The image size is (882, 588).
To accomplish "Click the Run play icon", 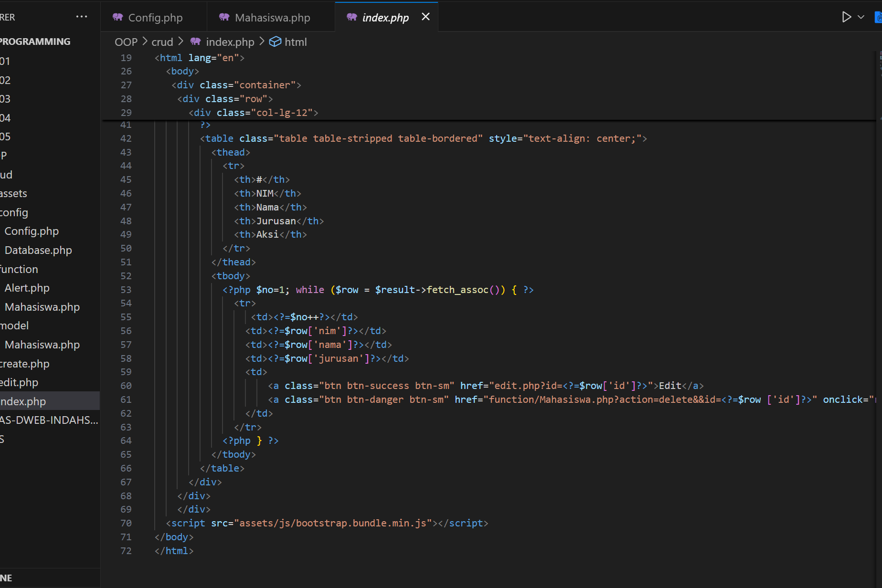I will pyautogui.click(x=846, y=17).
